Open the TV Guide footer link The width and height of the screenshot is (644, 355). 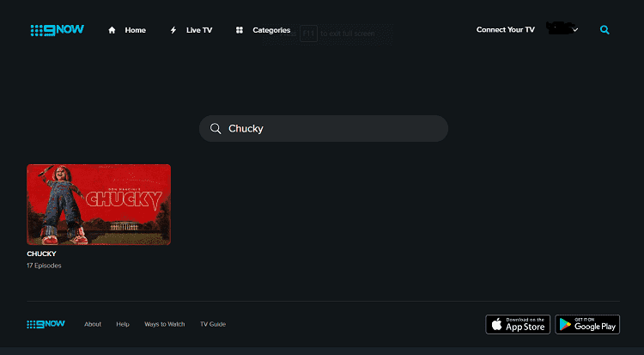213,324
